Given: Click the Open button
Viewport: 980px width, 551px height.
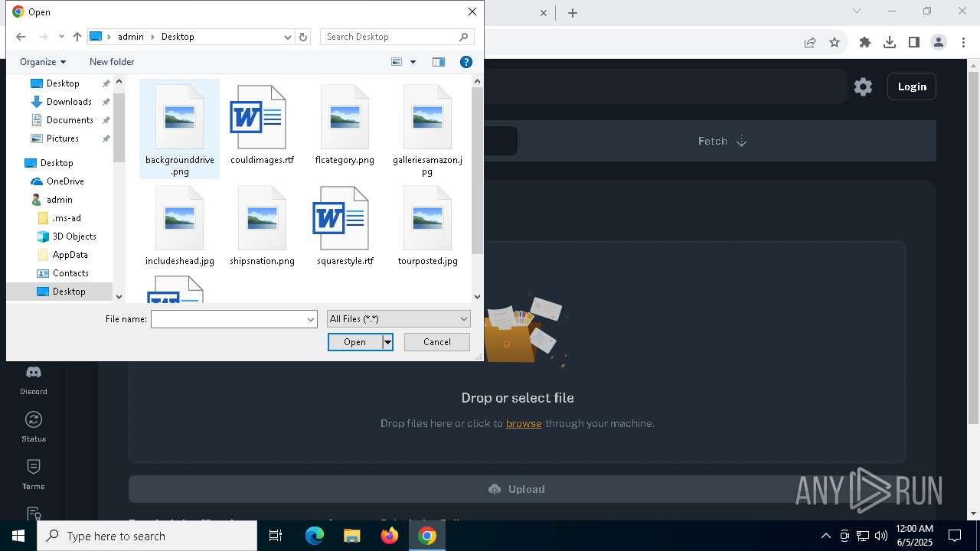Looking at the screenshot, I should (355, 342).
